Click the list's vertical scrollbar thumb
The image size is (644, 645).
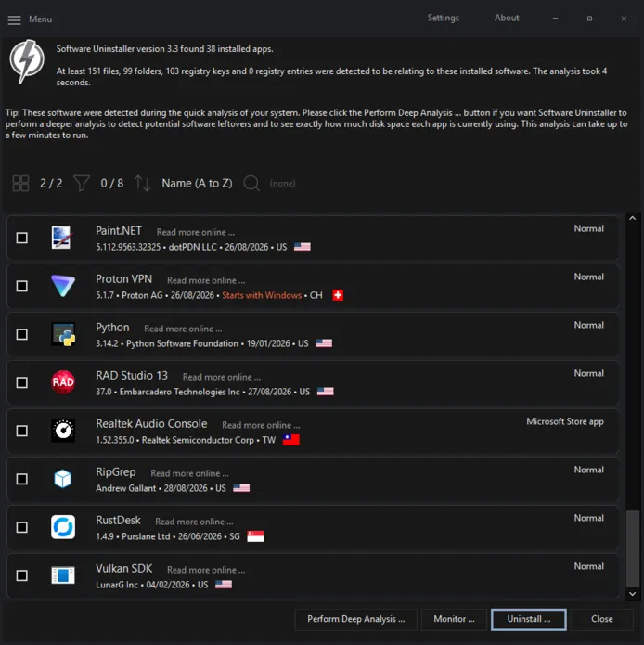point(633,548)
